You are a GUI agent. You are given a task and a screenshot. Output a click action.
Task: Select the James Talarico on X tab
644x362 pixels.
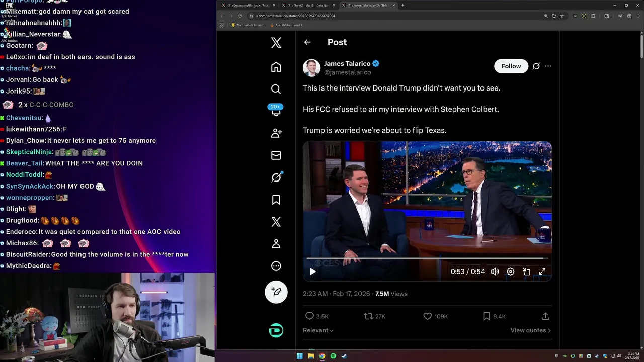(368, 5)
